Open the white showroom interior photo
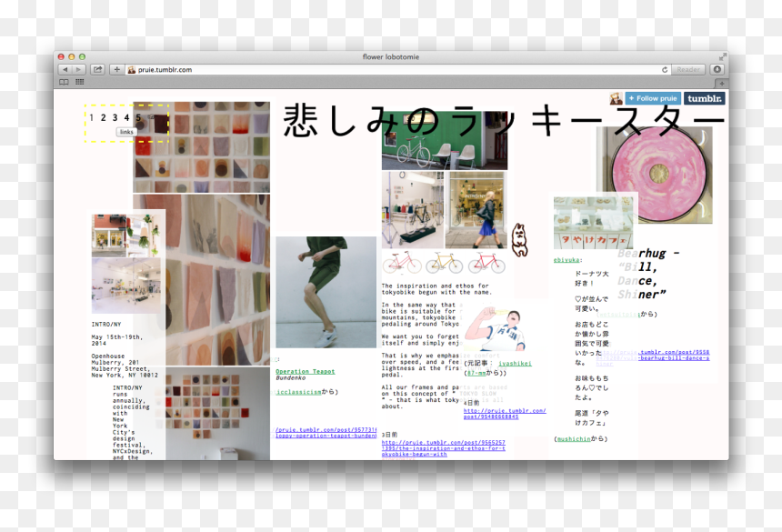This screenshot has height=532, width=782. coord(126,286)
